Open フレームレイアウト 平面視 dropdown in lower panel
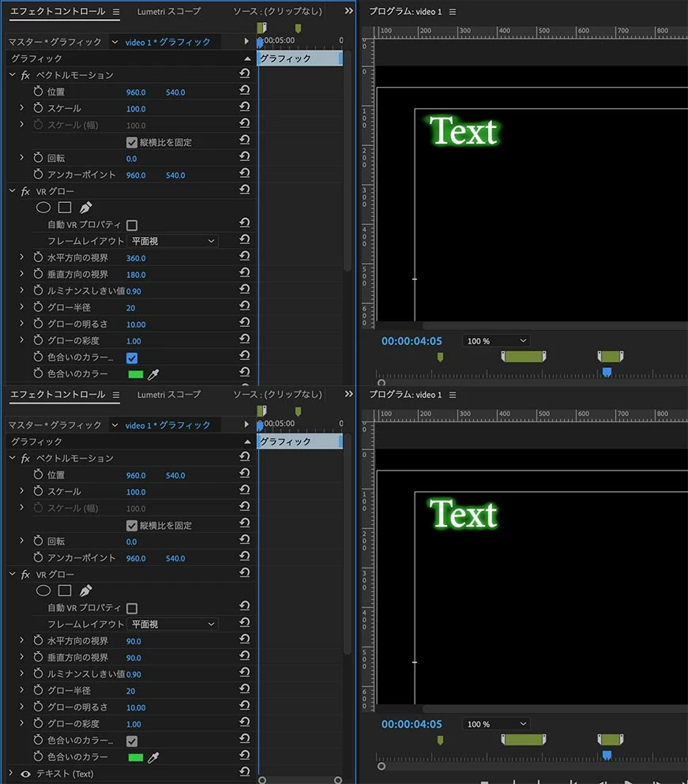 tap(173, 625)
